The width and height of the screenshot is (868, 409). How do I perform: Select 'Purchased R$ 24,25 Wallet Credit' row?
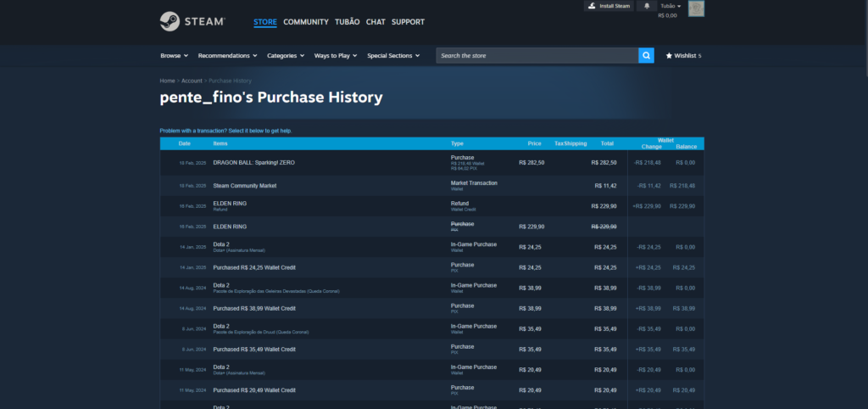pos(431,267)
